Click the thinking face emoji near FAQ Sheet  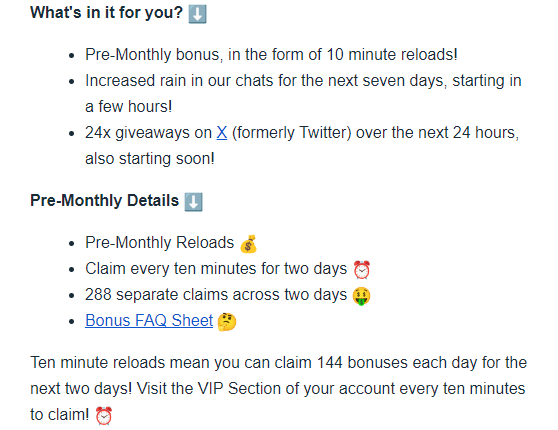pos(227,322)
